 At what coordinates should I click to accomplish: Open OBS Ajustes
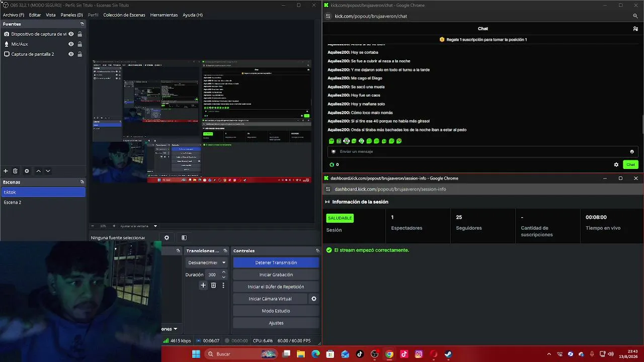[276, 323]
